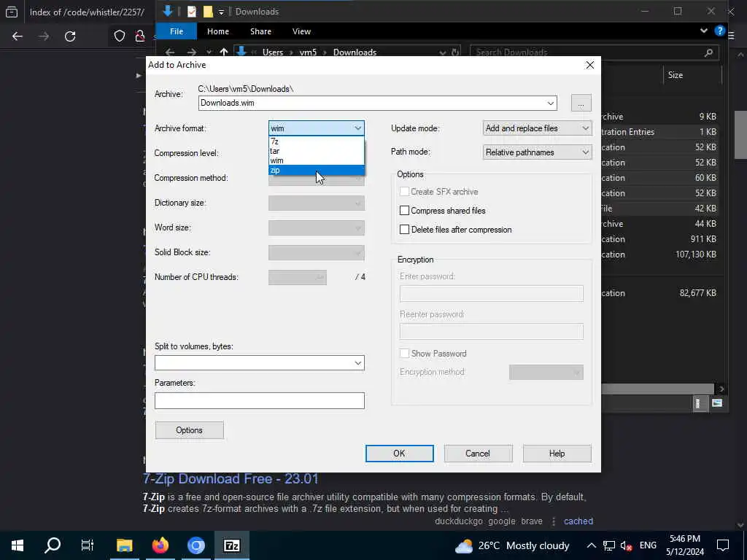Image resolution: width=747 pixels, height=560 pixels.
Task: Open the Update mode dropdown
Action: pyautogui.click(x=538, y=128)
